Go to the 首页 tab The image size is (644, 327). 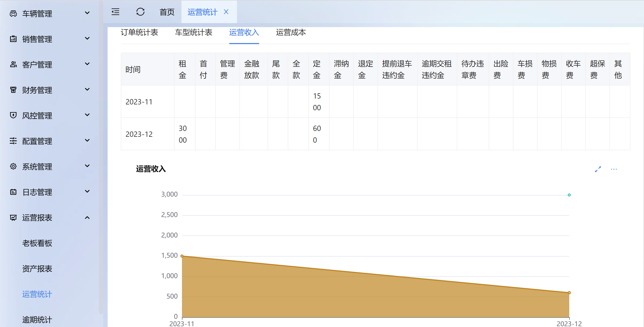pyautogui.click(x=167, y=12)
